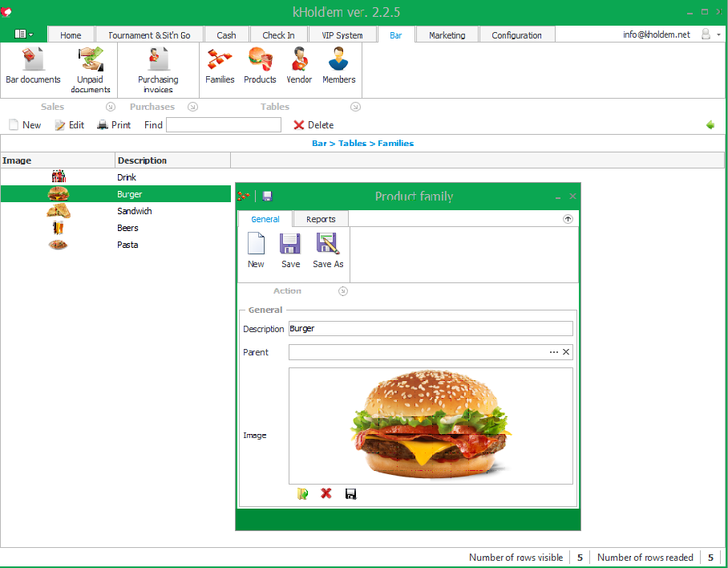Image resolution: width=728 pixels, height=568 pixels.
Task: Expand the Sales group launcher
Action: coord(110,107)
